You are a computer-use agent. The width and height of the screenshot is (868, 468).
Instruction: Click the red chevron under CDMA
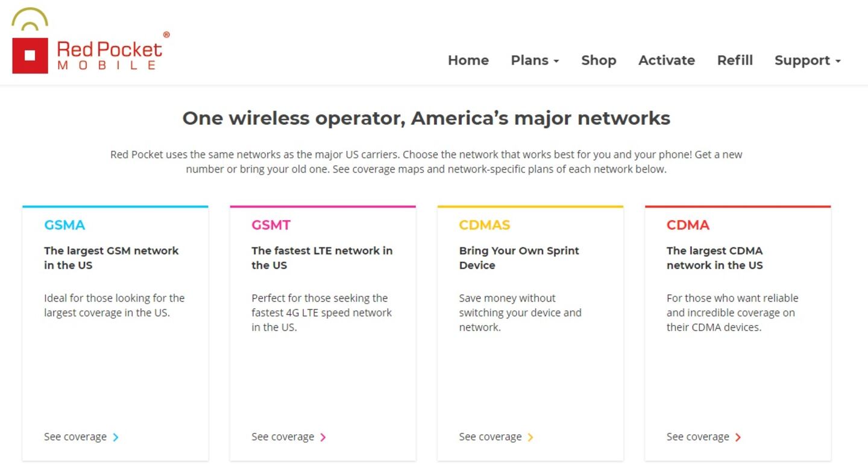[x=738, y=437]
